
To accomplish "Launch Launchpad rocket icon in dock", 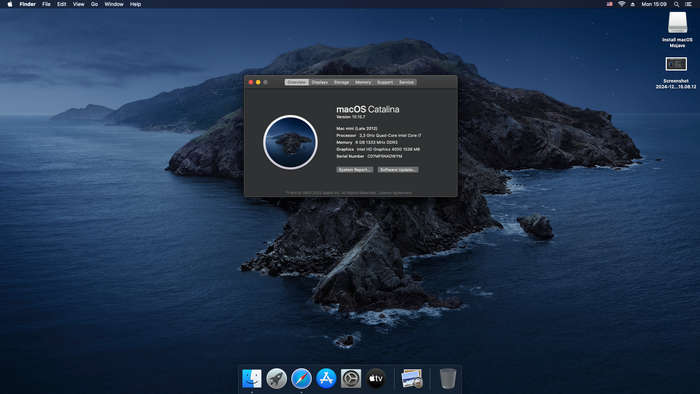I will (x=277, y=378).
